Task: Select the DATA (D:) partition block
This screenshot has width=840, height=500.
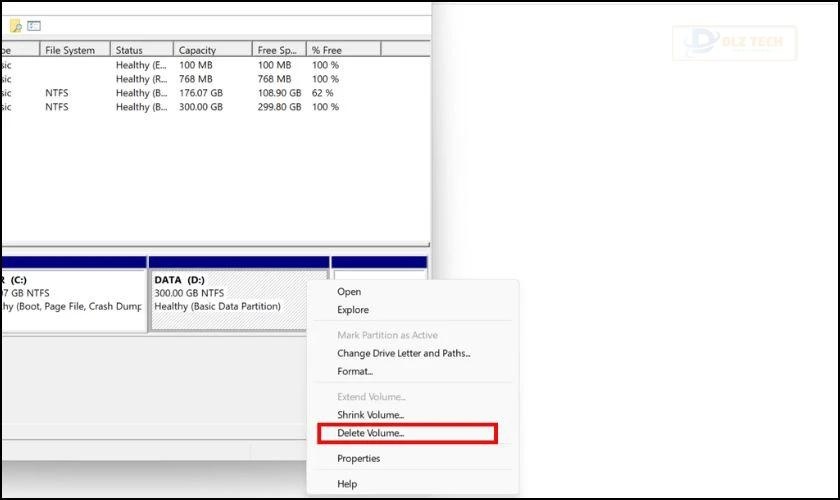Action: point(239,300)
